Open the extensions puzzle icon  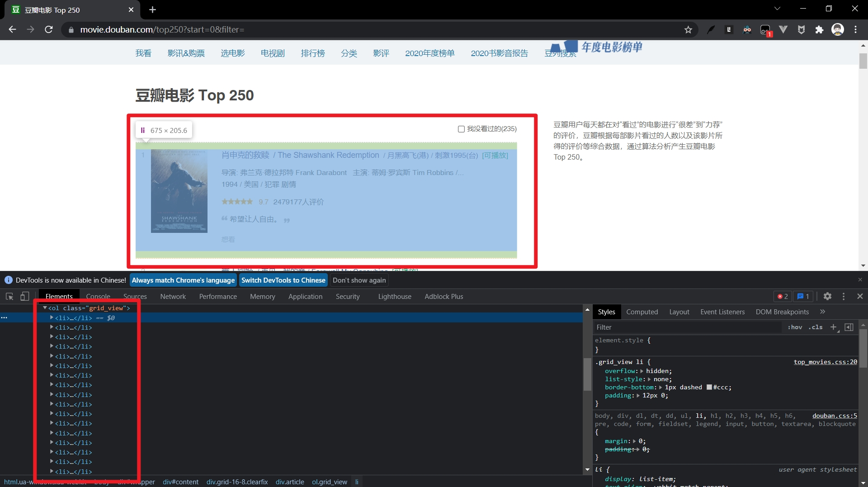(x=819, y=30)
